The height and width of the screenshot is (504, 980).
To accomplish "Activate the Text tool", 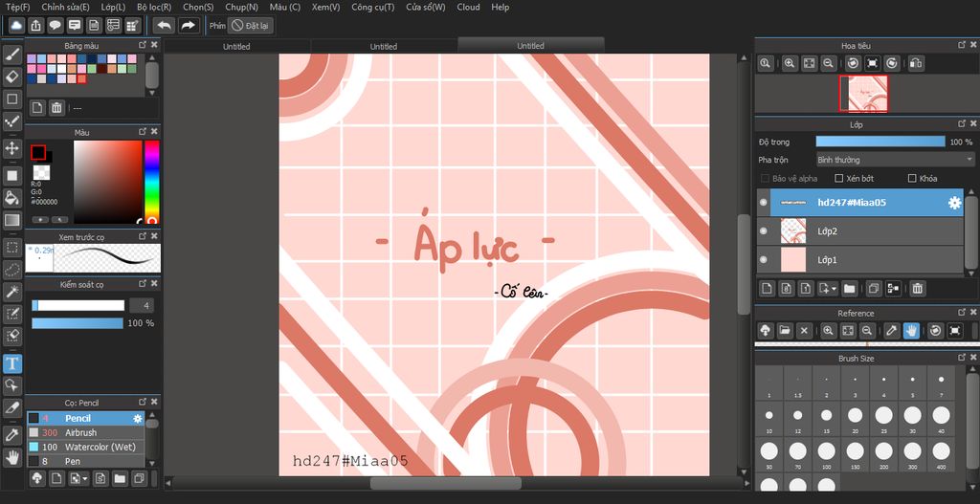I will click(11, 362).
